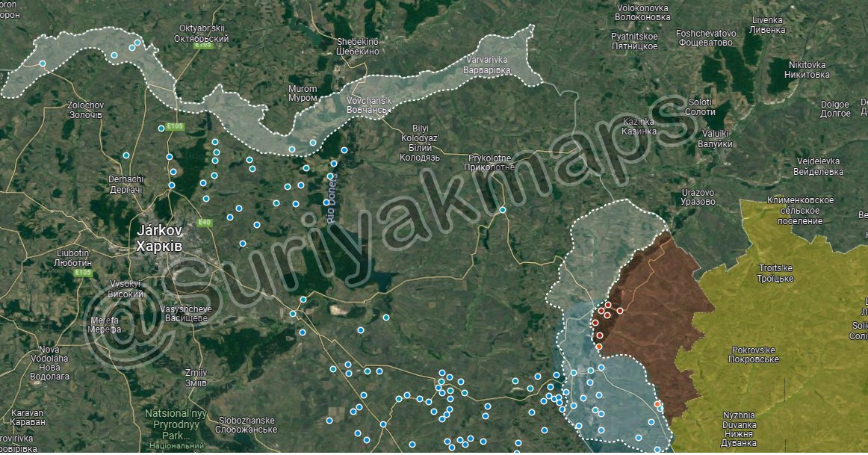The height and width of the screenshot is (455, 868).
Task: Select the orange marker west of Nyzhnia Duvanka
Action: (x=657, y=404)
